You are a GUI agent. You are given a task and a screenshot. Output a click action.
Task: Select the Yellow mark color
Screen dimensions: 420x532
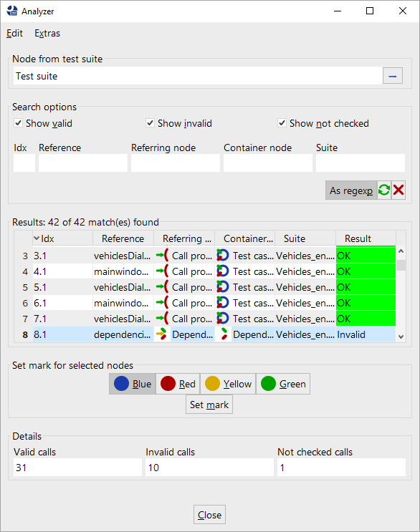tap(228, 384)
